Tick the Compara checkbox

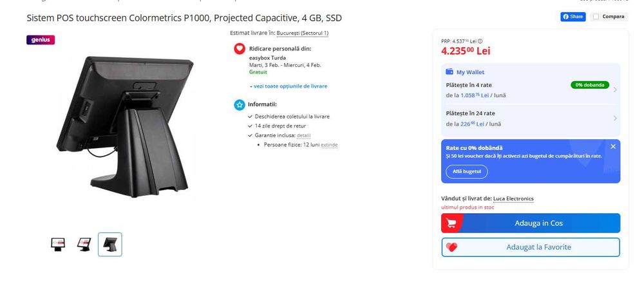click(x=596, y=17)
